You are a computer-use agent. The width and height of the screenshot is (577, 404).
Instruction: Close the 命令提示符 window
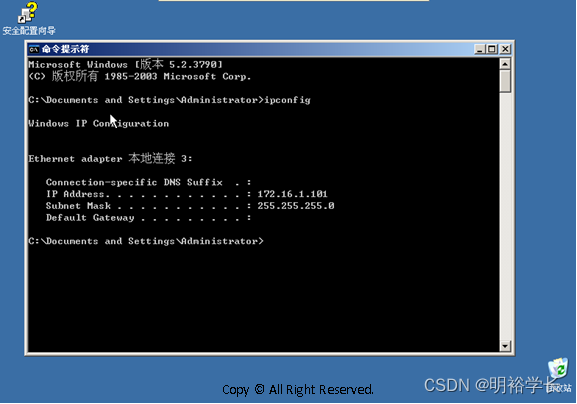pyautogui.click(x=505, y=49)
